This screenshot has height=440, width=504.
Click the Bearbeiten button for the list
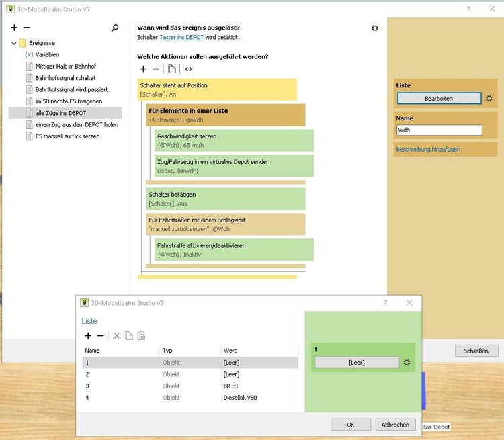[x=439, y=99]
